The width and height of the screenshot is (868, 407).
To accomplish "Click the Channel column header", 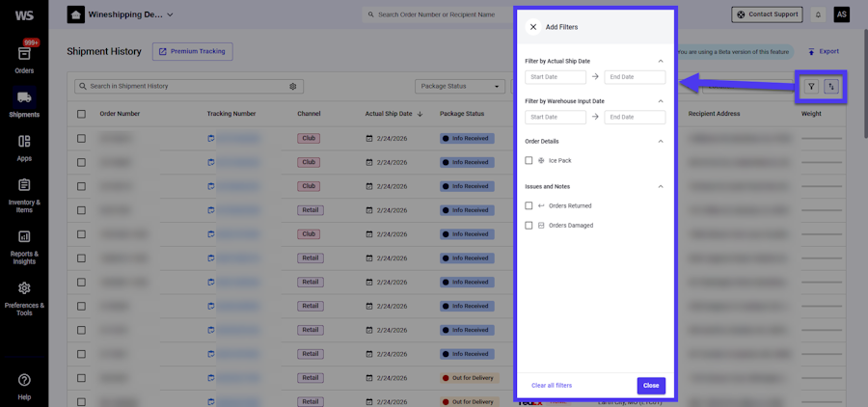I will tap(309, 114).
